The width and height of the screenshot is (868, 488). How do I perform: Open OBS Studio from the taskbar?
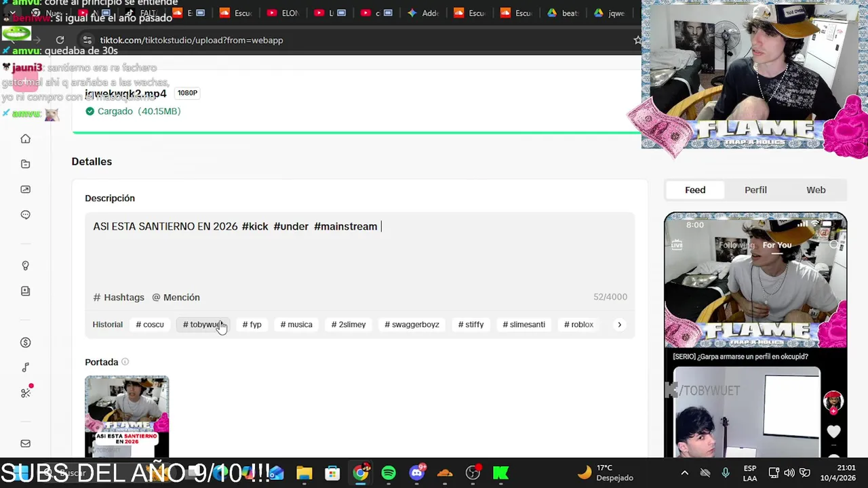(473, 473)
